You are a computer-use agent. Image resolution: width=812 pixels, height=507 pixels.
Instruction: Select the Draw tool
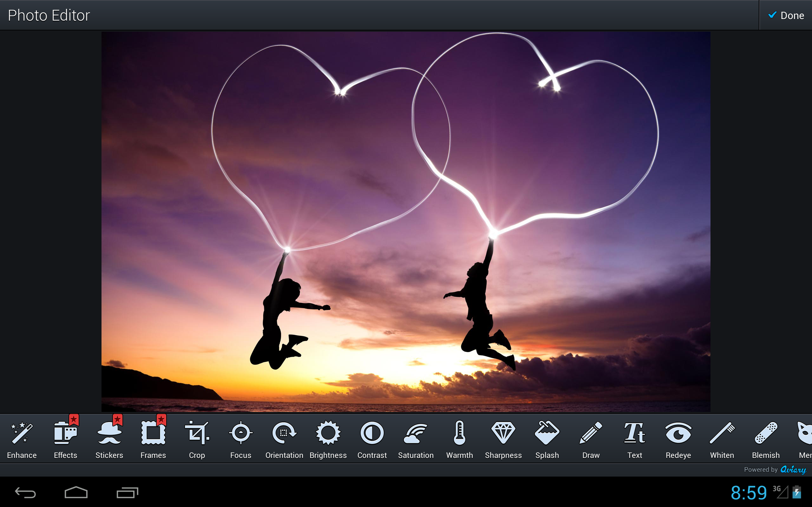(x=591, y=439)
